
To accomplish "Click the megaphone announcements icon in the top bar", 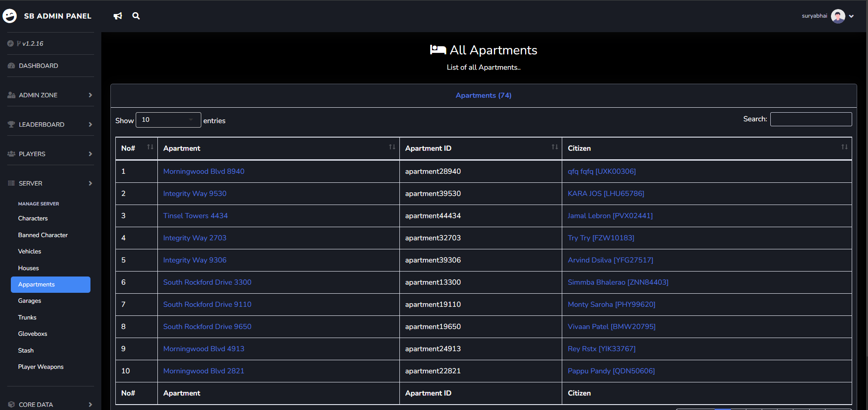I will [x=118, y=16].
